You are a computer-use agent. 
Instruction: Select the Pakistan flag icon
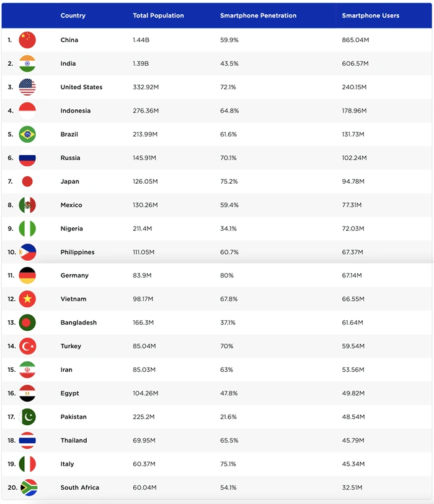tap(27, 417)
